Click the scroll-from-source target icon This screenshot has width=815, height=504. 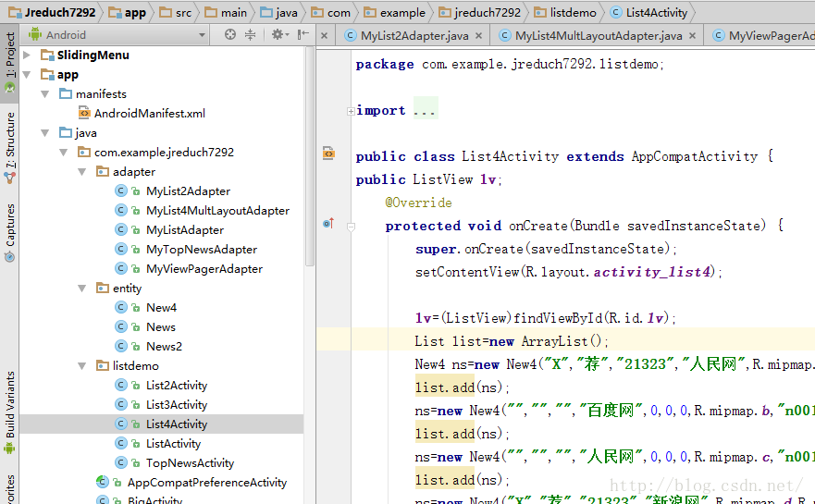[x=230, y=34]
